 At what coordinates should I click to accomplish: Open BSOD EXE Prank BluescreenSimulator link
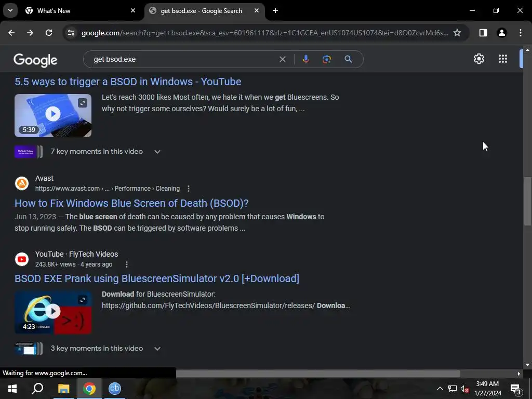click(157, 278)
